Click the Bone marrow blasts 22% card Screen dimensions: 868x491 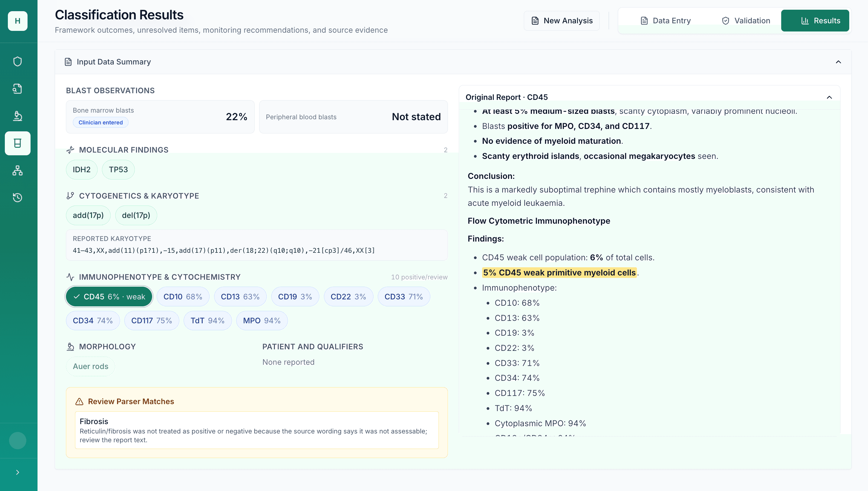coord(160,117)
